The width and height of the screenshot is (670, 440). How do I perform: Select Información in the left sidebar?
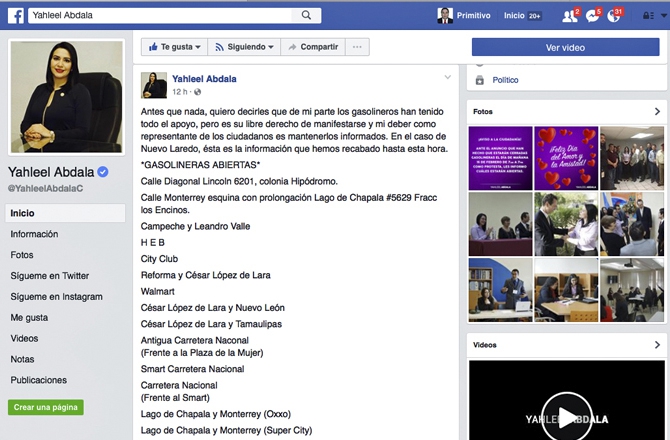click(34, 234)
